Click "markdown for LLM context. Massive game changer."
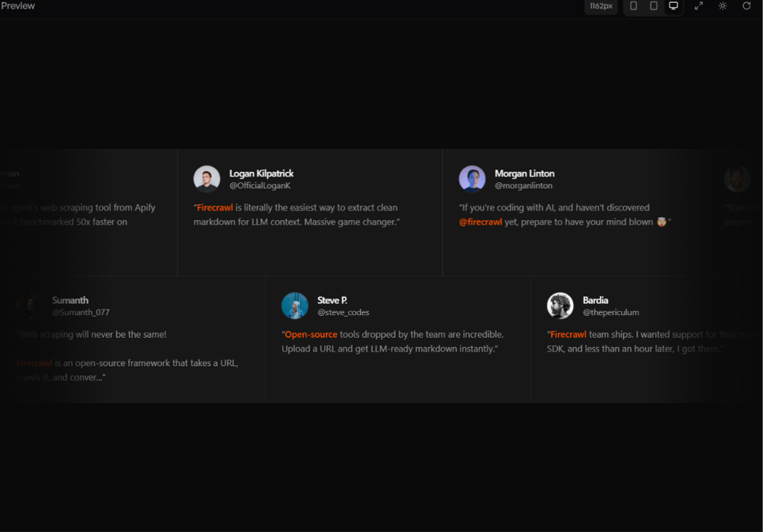This screenshot has width=763, height=532. click(296, 222)
